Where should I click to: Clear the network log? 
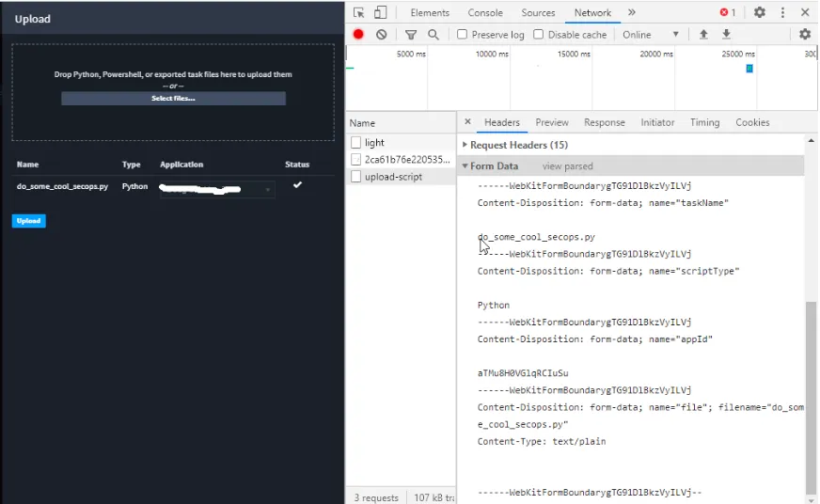pos(381,35)
